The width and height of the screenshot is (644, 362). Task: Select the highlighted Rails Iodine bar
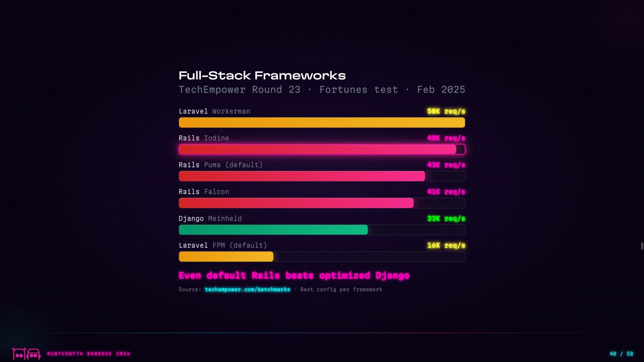tap(322, 149)
